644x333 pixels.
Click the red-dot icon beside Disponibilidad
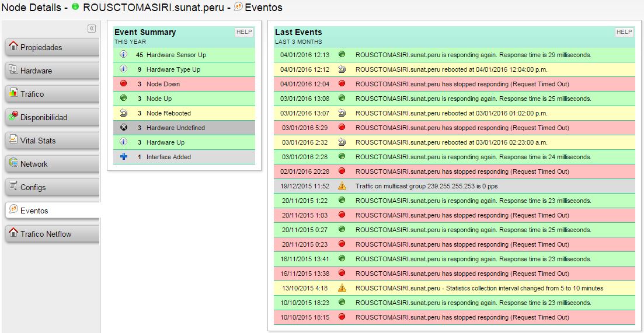click(13, 116)
